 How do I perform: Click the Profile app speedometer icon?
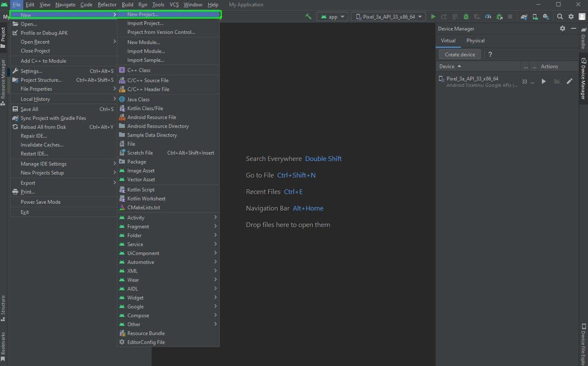click(488, 17)
